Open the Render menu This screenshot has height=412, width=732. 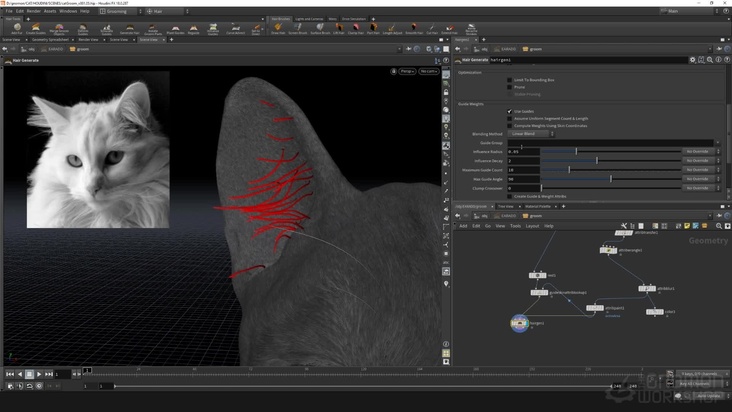(x=34, y=11)
